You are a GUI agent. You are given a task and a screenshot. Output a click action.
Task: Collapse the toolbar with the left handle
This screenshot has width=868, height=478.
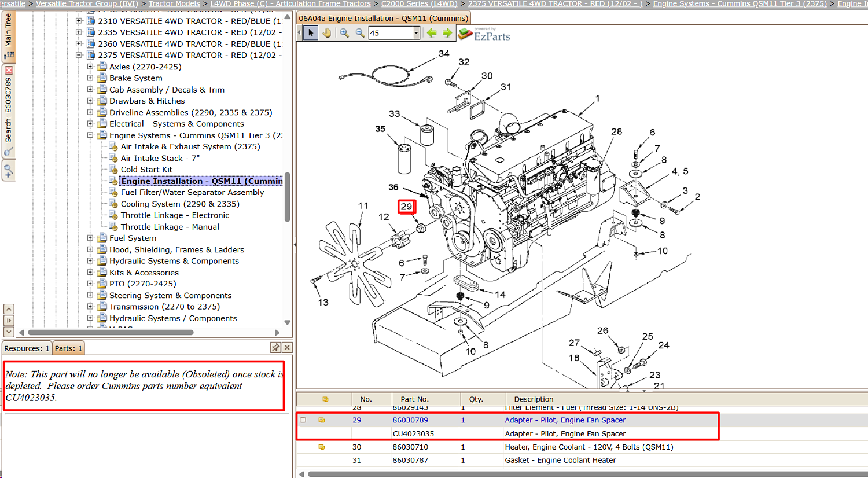click(x=299, y=33)
